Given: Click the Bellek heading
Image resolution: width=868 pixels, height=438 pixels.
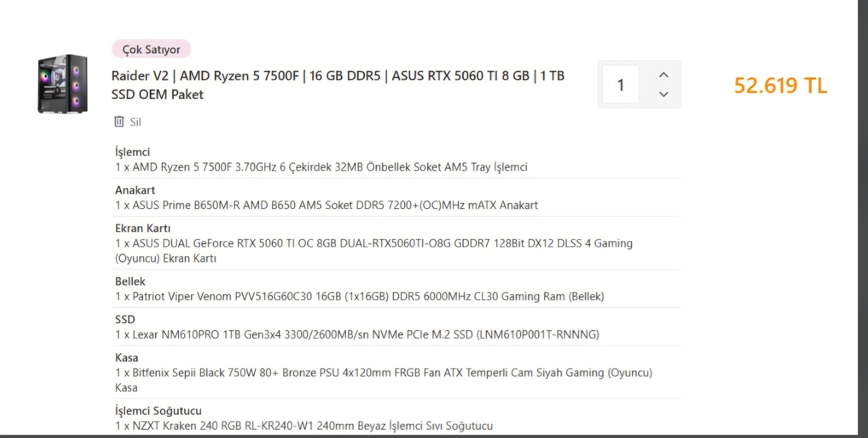Looking at the screenshot, I should (x=130, y=281).
